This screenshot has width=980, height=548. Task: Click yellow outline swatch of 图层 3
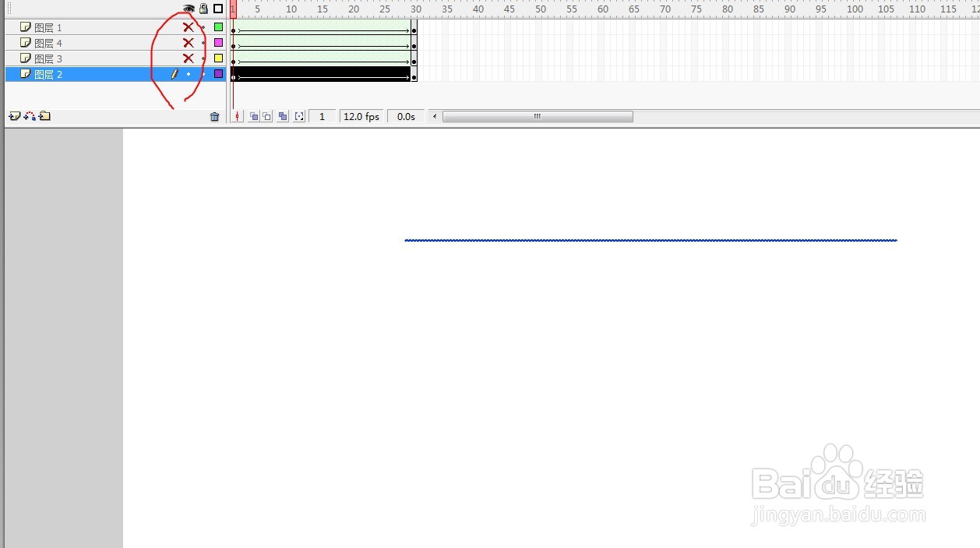coord(219,58)
